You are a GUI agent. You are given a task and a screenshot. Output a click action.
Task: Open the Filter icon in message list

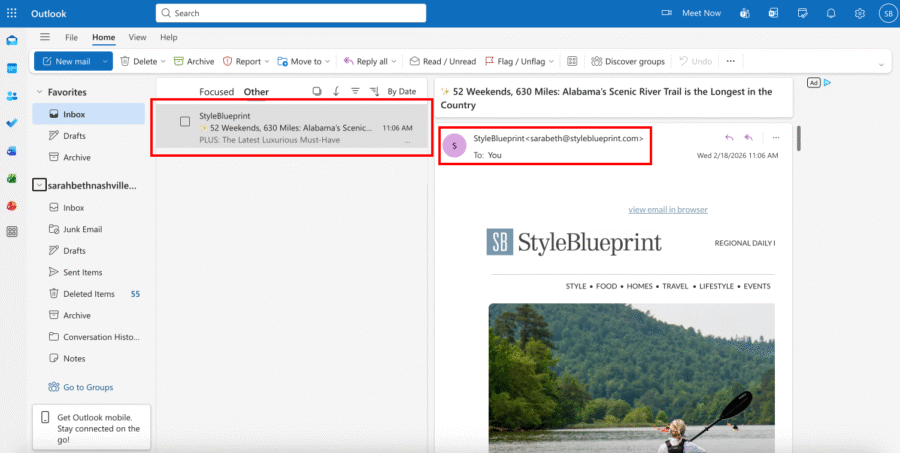pos(355,91)
